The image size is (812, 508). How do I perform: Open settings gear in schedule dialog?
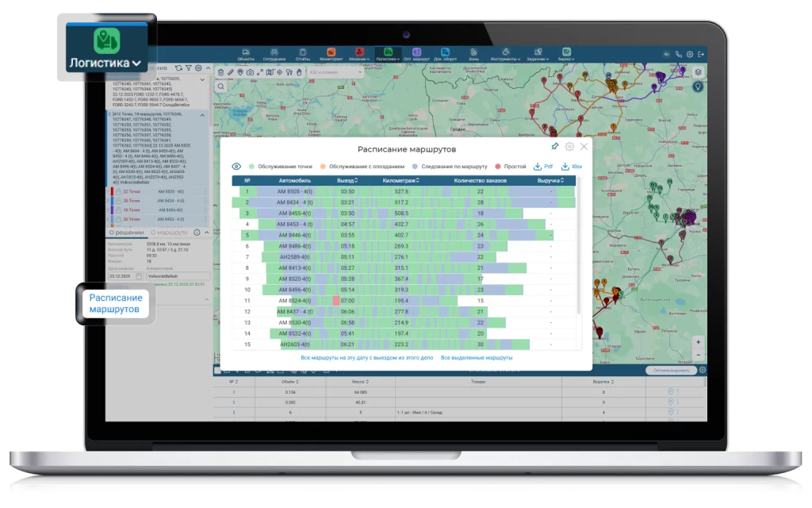click(x=569, y=147)
